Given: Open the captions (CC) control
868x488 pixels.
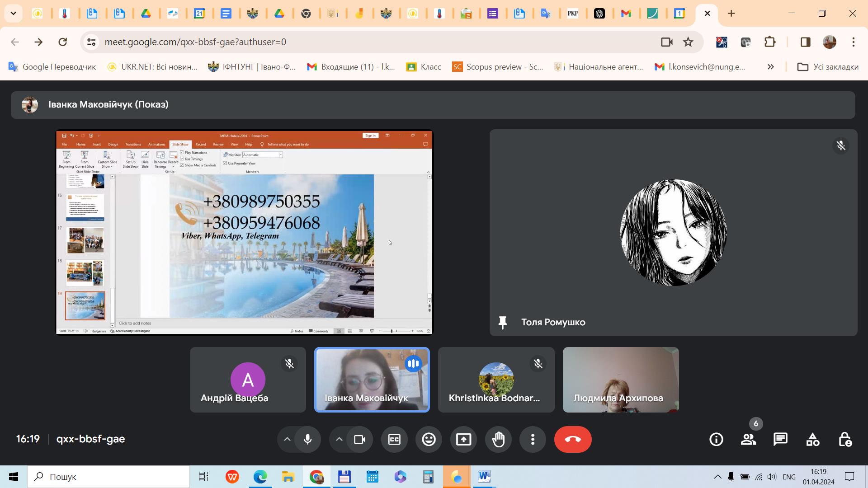Looking at the screenshot, I should (394, 439).
